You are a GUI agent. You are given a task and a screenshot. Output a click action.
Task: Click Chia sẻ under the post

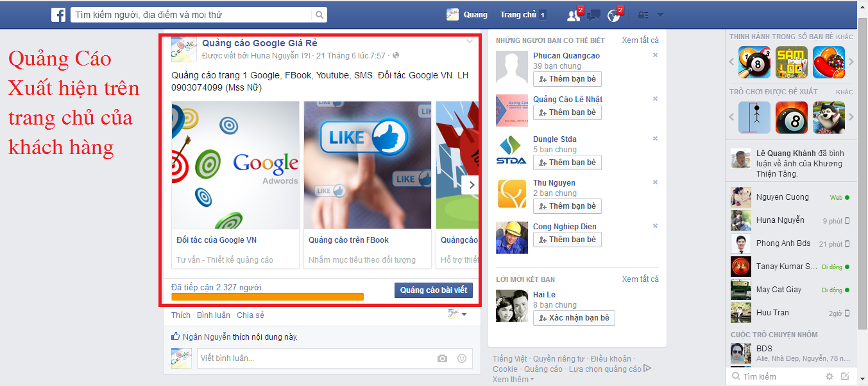250,315
